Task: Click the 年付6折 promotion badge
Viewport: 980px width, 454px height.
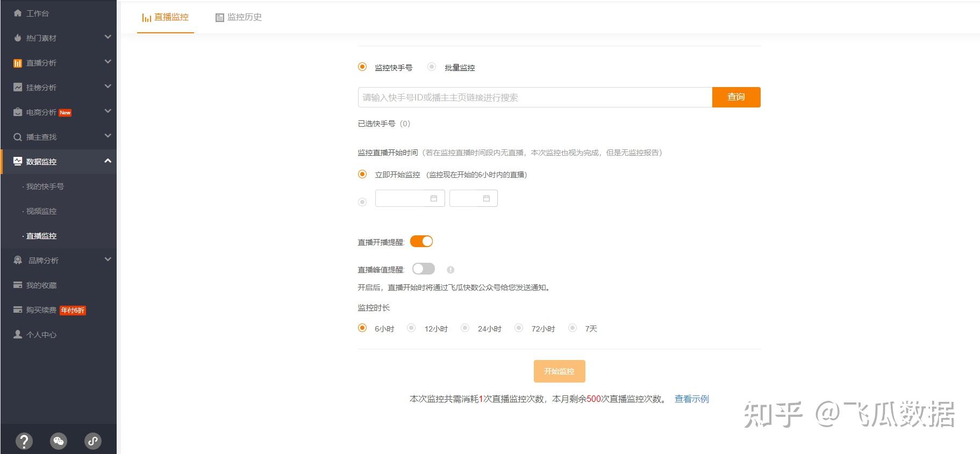Action: [x=73, y=310]
